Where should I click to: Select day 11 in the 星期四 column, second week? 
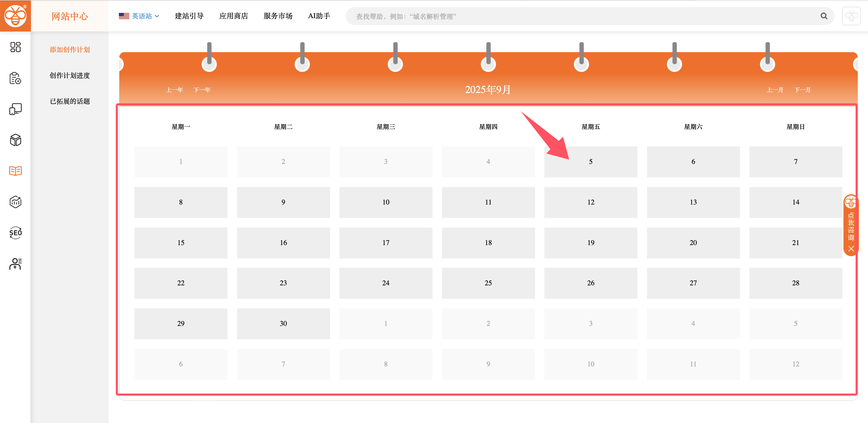(x=488, y=202)
